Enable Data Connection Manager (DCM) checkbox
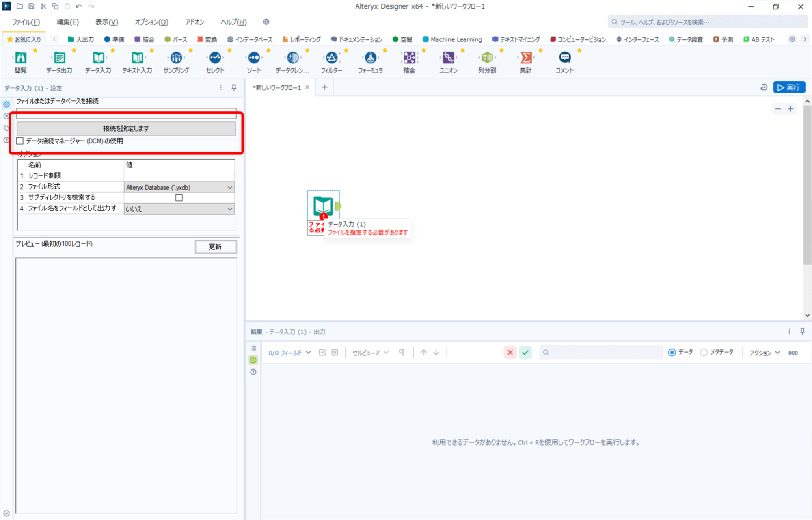Screen dimensions: 812x520 point(20,141)
